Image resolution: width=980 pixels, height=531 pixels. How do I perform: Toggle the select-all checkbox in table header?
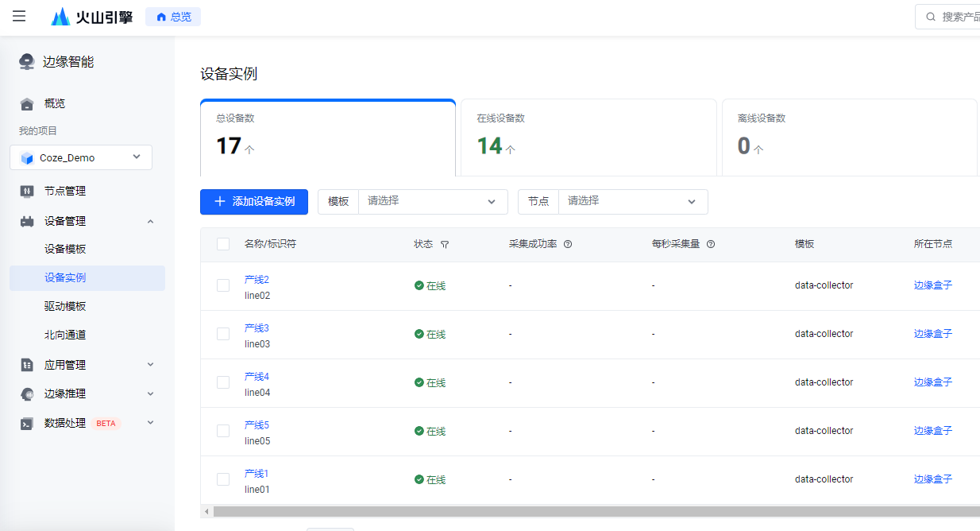[x=223, y=244]
